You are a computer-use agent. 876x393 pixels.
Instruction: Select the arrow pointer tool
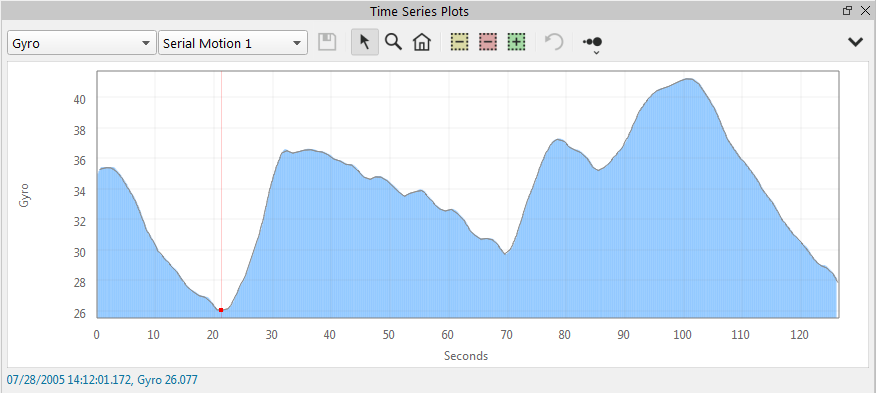[365, 42]
